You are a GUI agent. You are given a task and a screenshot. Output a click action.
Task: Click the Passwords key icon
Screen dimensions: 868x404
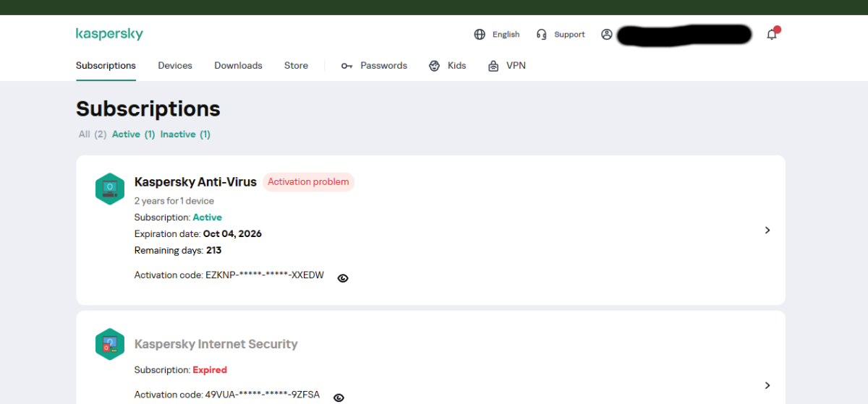tap(346, 66)
